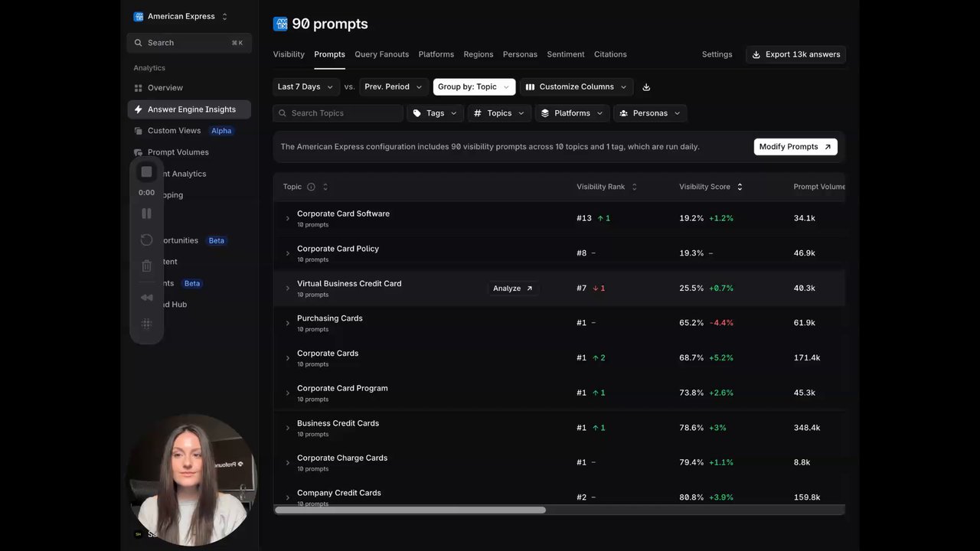Click the info icon next to Topic header
Image resolution: width=980 pixels, height=551 pixels.
click(311, 187)
